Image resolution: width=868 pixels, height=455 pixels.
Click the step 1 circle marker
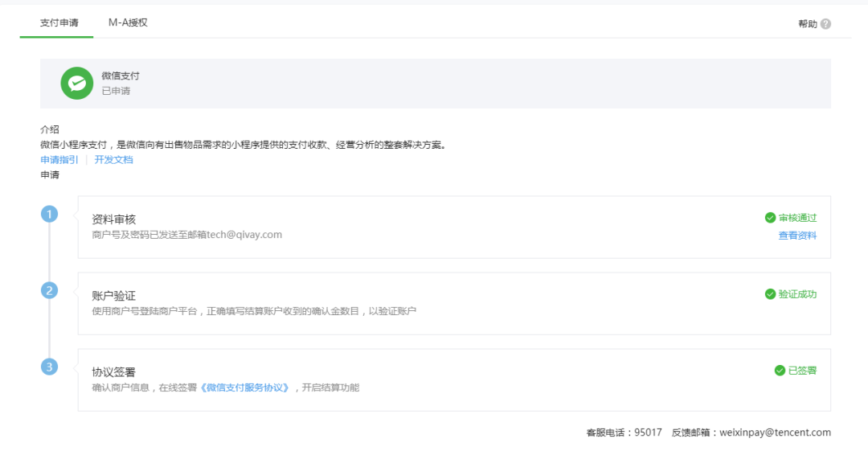click(49, 214)
